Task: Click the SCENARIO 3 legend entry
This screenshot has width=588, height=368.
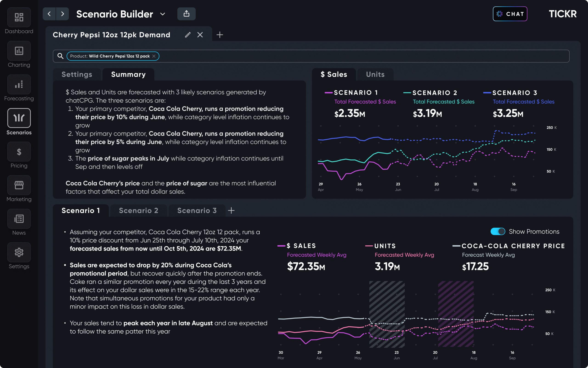Action: pos(510,93)
